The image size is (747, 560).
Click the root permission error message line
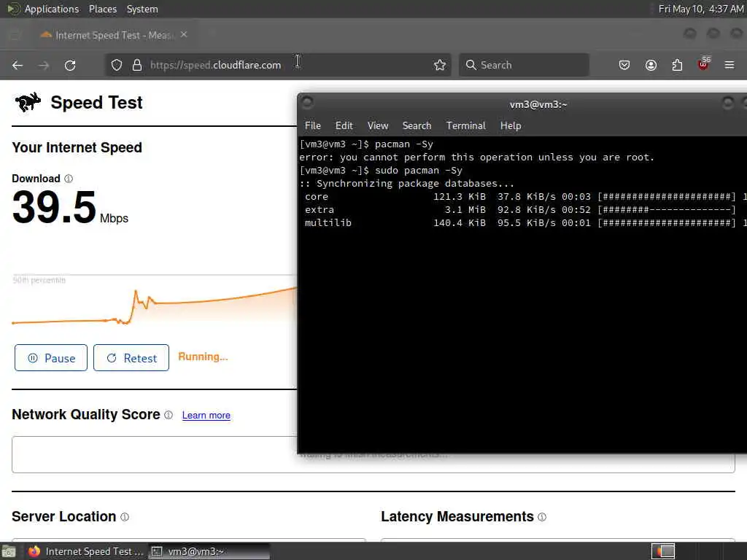[x=476, y=157]
